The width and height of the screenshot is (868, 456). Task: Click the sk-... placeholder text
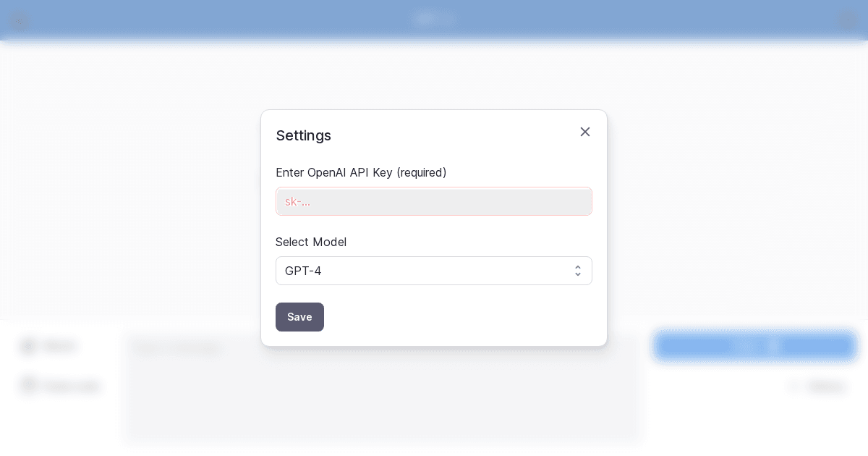click(297, 201)
